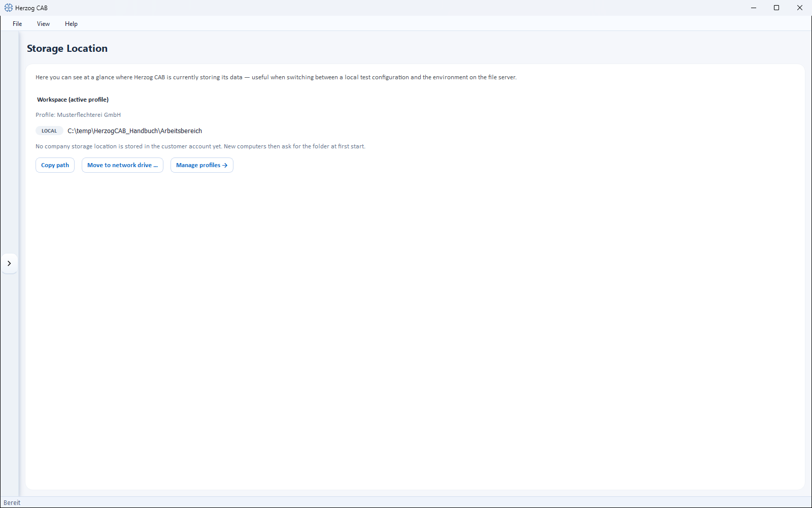Close the Herzog CAB window
This screenshot has height=508, width=812.
(800, 8)
